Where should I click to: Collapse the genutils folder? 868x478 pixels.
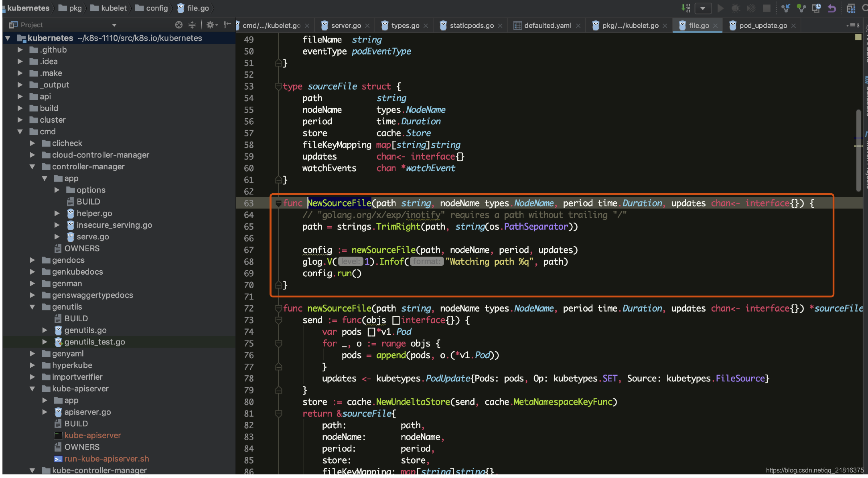click(32, 307)
